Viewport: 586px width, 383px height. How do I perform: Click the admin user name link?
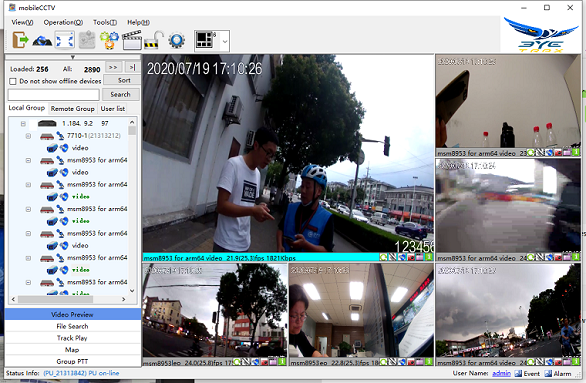pyautogui.click(x=501, y=373)
